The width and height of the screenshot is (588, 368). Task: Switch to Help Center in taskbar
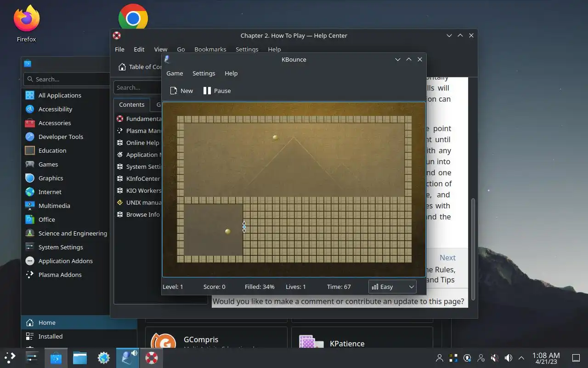152,357
